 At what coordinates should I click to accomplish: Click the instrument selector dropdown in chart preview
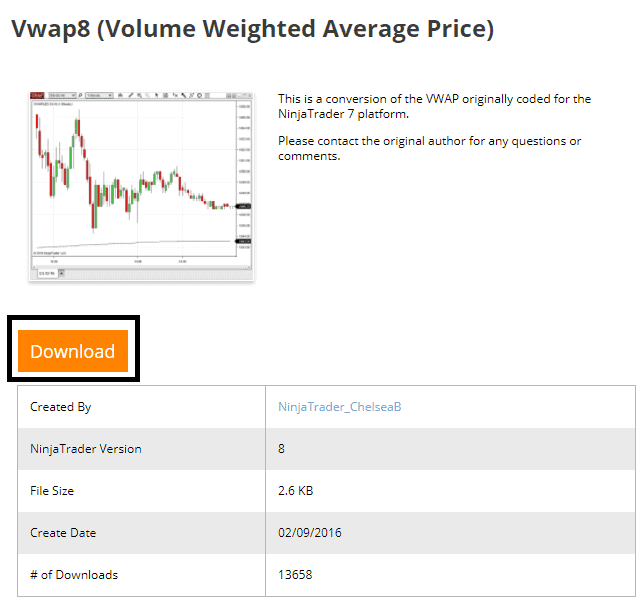pyautogui.click(x=62, y=95)
